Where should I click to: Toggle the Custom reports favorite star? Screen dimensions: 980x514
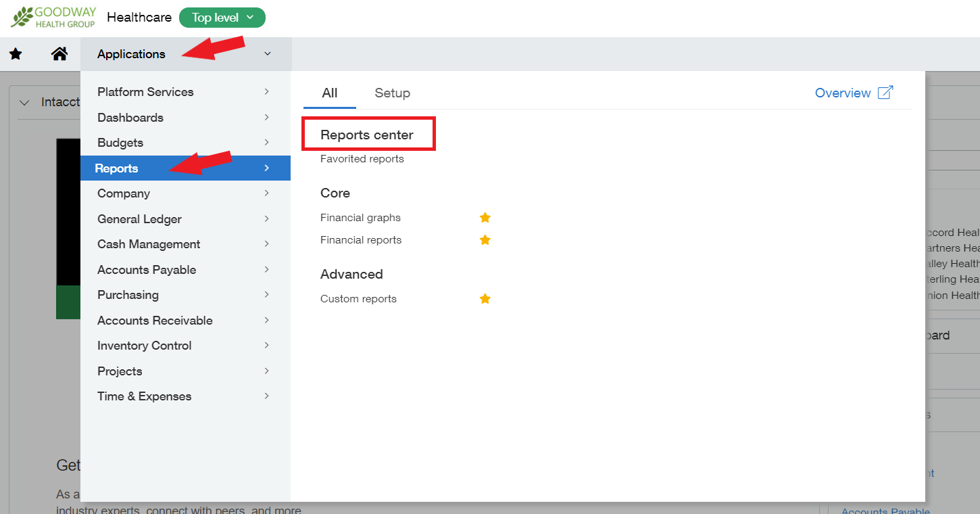[485, 299]
